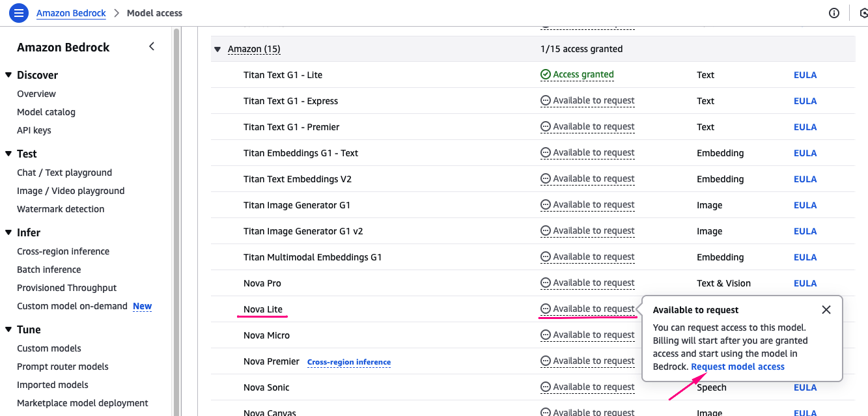This screenshot has height=416, width=868.
Task: Click the sidebar vertical scrollbar
Action: [176, 221]
